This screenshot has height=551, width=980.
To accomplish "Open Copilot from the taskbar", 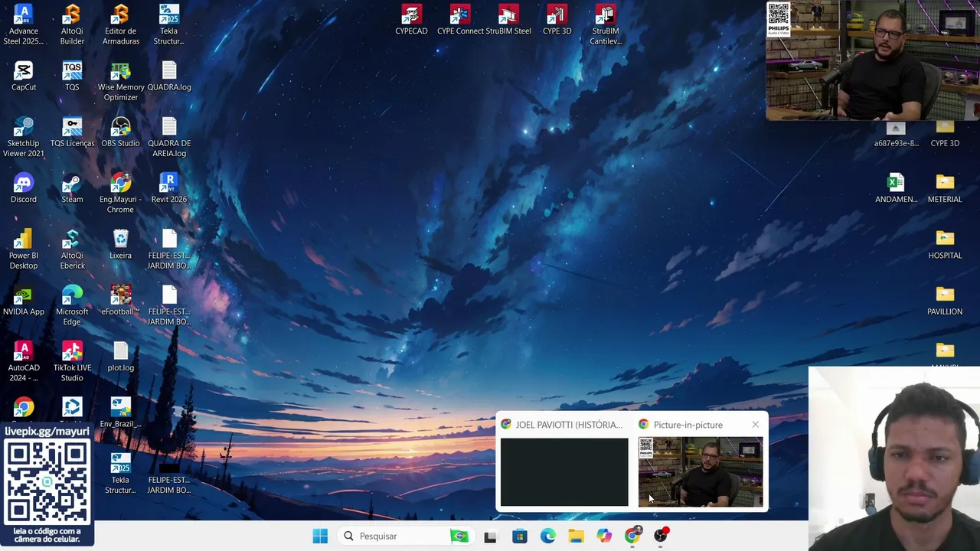I will 604,536.
